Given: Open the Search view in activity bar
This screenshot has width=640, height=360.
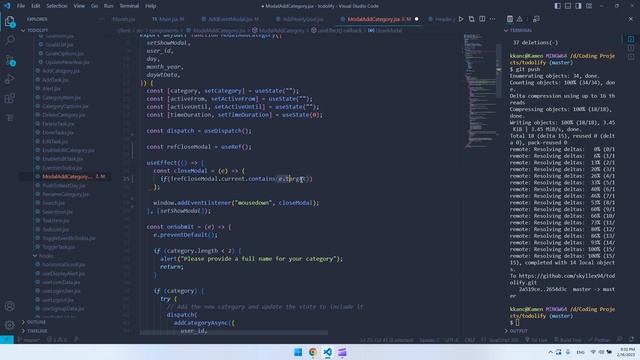Looking at the screenshot, I should tap(10, 40).
